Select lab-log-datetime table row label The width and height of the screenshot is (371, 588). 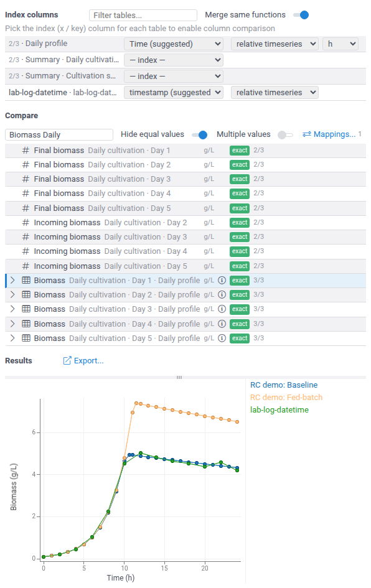pos(63,92)
